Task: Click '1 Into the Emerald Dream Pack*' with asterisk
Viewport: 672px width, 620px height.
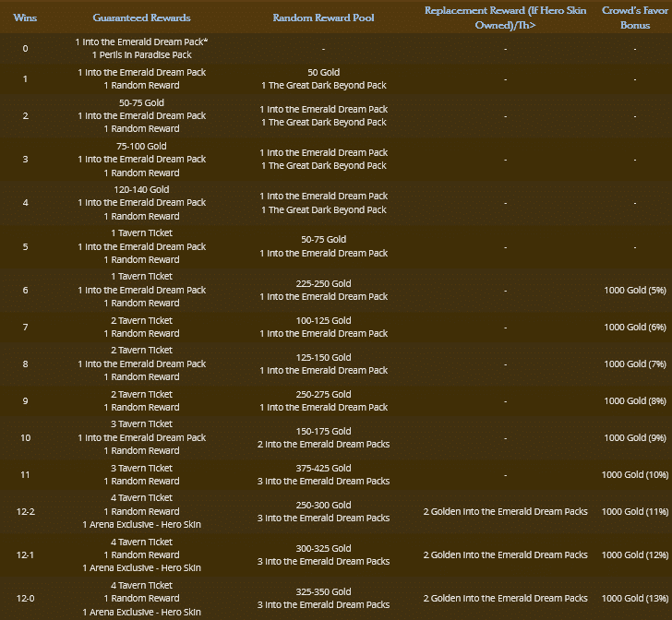Action: (x=141, y=42)
